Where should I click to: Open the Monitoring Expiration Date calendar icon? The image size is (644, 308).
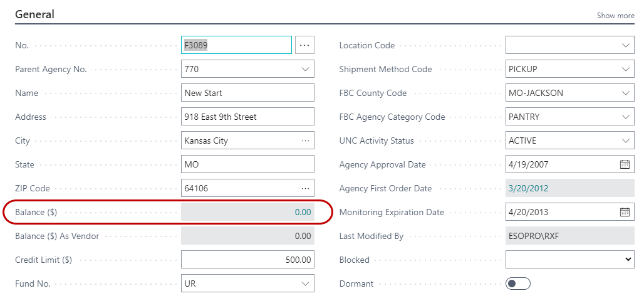(625, 212)
